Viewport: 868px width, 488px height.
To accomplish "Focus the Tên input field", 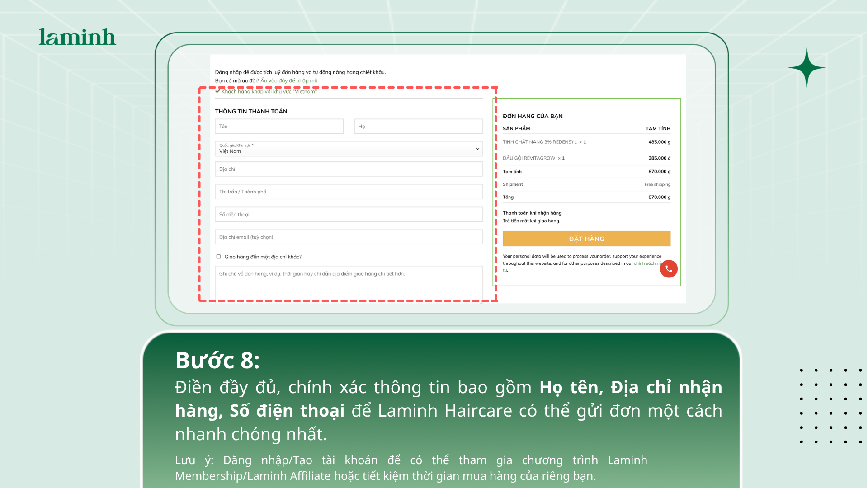I will coord(279,126).
